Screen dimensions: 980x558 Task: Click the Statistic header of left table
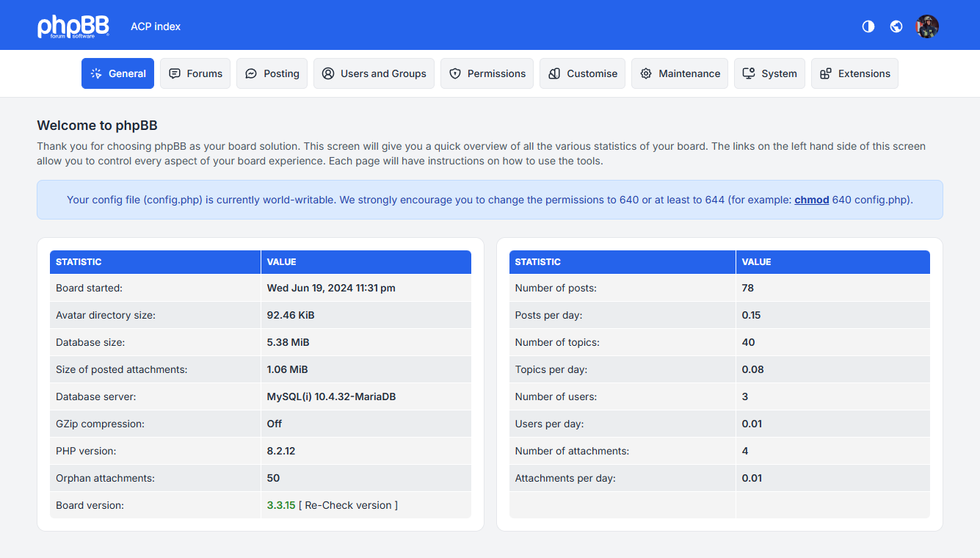pyautogui.click(x=79, y=262)
